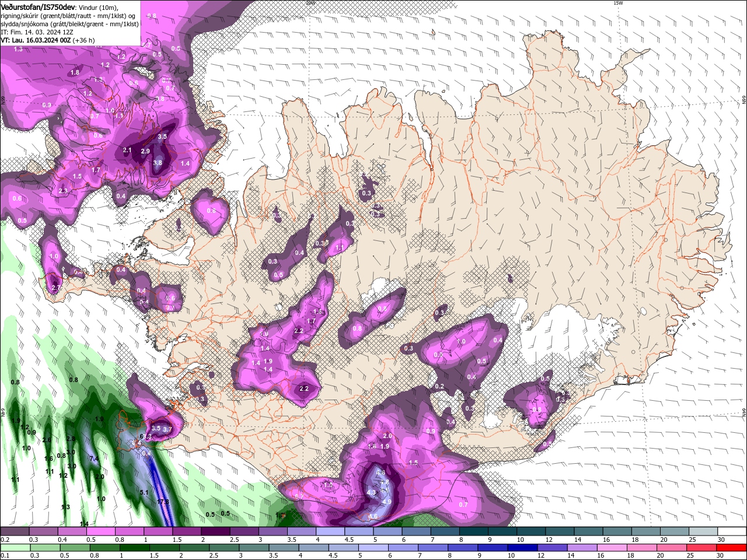Click the 7.4 precipitation value on the map
Viewport: 747px width, 560px height.
coord(93,459)
